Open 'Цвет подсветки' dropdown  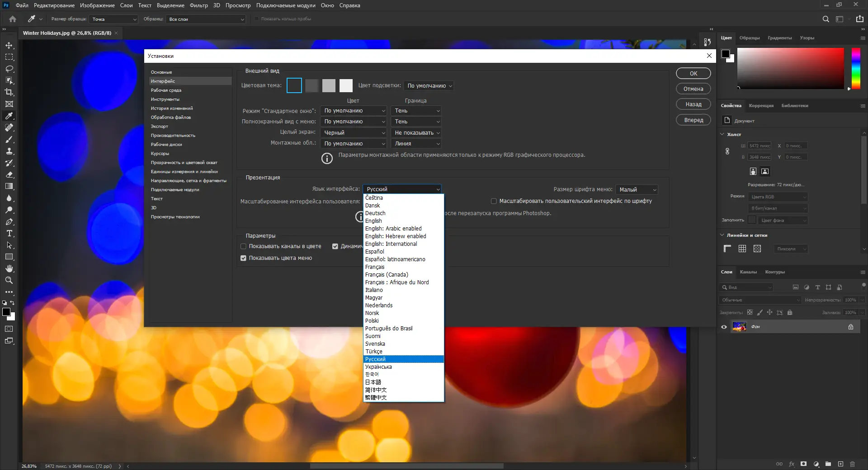[x=429, y=86]
